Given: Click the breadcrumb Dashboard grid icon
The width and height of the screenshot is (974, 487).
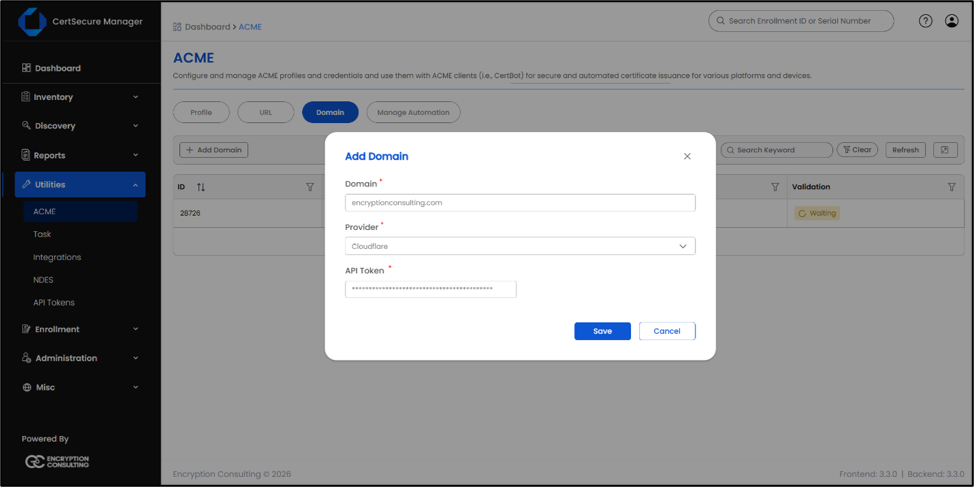Looking at the screenshot, I should tap(177, 27).
